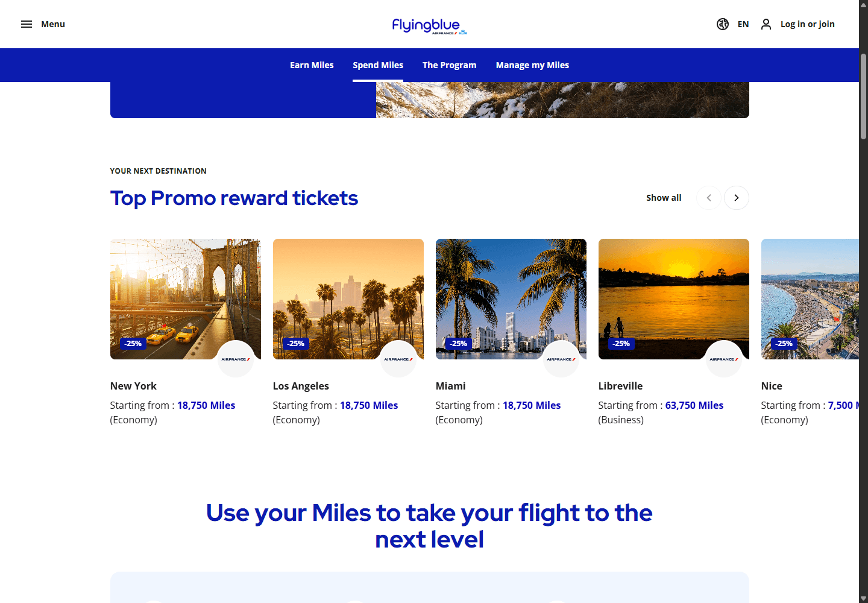
Task: Select Manage my Miles in the navigation
Action: 532,65
